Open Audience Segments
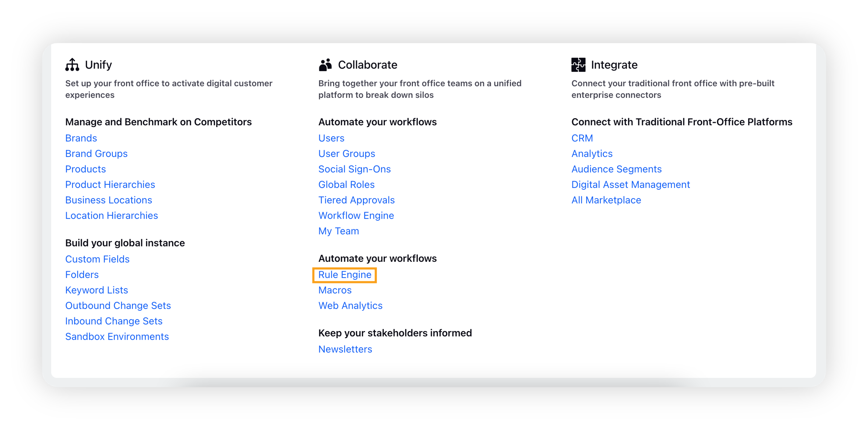Image resolution: width=868 pixels, height=430 pixels. click(617, 169)
